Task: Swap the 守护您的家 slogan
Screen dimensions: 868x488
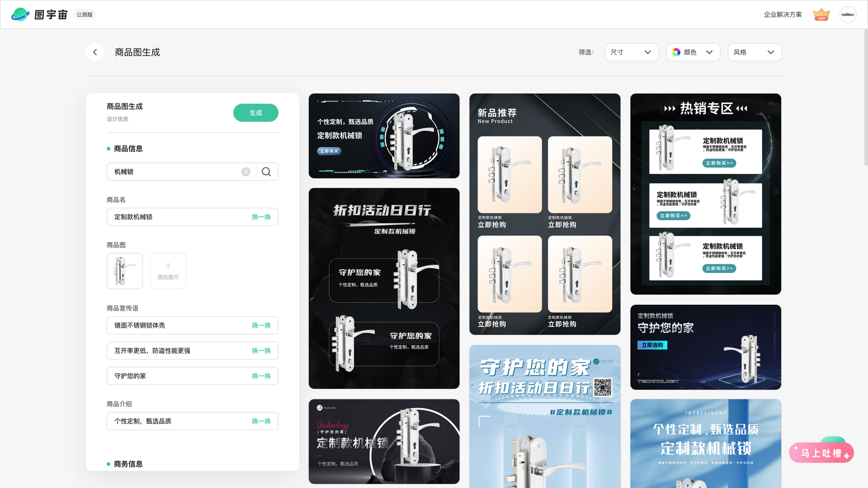Action: tap(261, 376)
